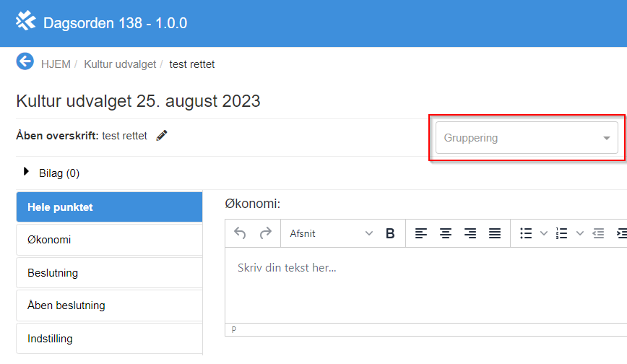Viewport: 627px width, 364px height.
Task: Toggle bold formatting
Action: (x=390, y=233)
